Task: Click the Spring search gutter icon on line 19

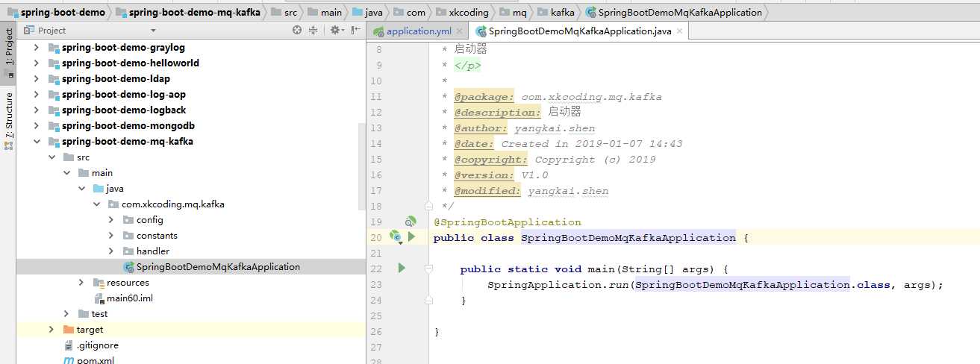Action: coord(410,222)
